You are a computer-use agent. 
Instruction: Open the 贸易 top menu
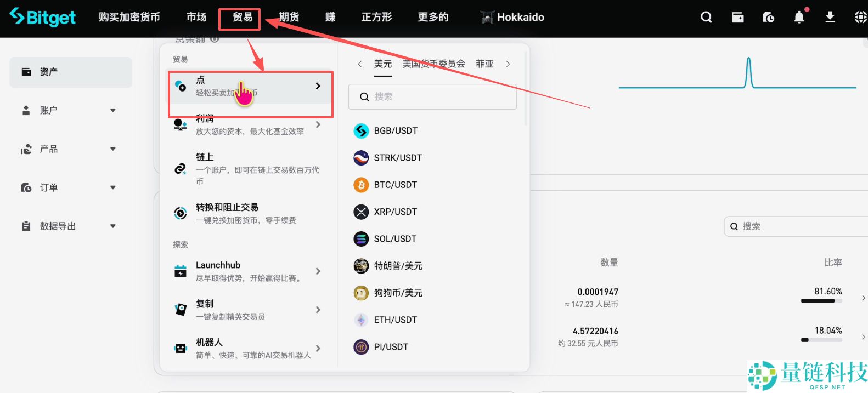tap(243, 17)
